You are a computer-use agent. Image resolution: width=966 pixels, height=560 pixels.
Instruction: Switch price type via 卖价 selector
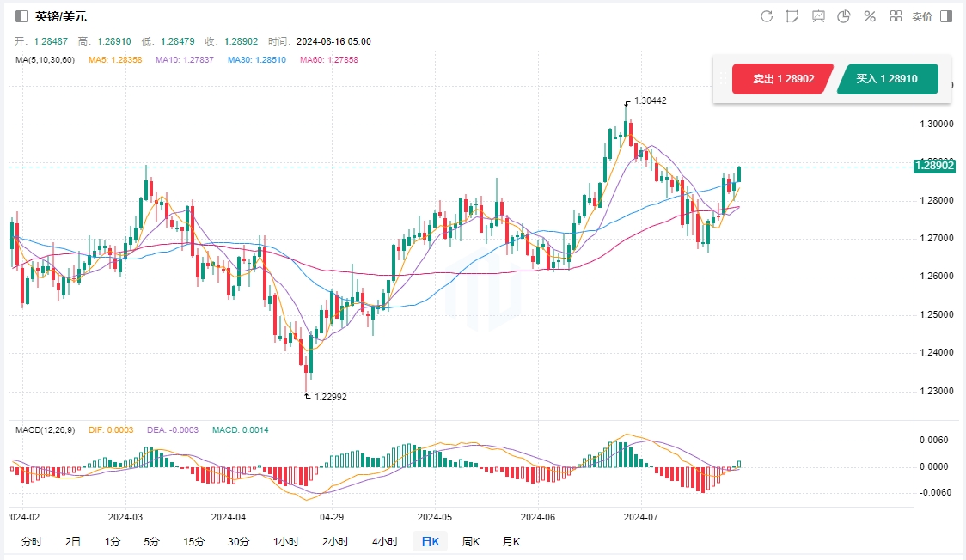921,16
